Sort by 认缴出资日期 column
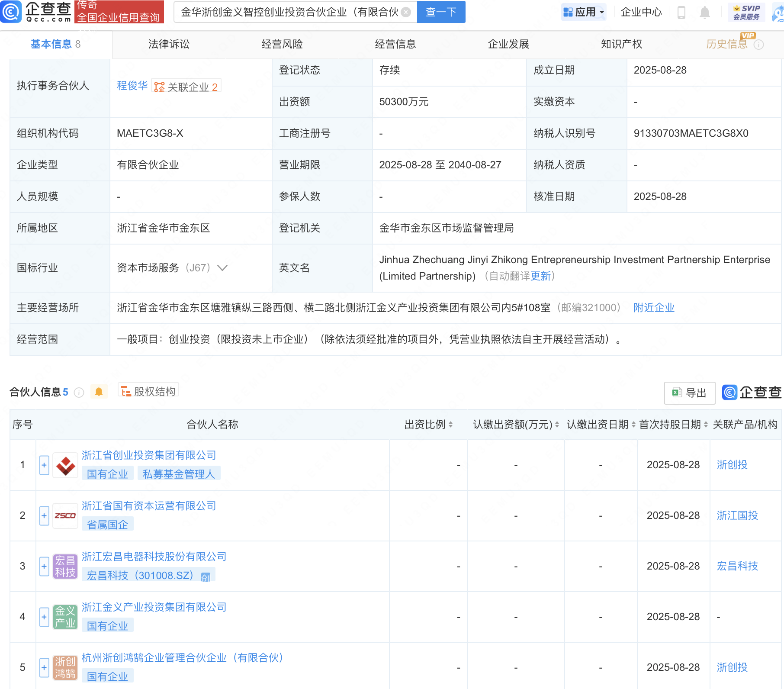Image resolution: width=784 pixels, height=689 pixels. click(x=633, y=425)
